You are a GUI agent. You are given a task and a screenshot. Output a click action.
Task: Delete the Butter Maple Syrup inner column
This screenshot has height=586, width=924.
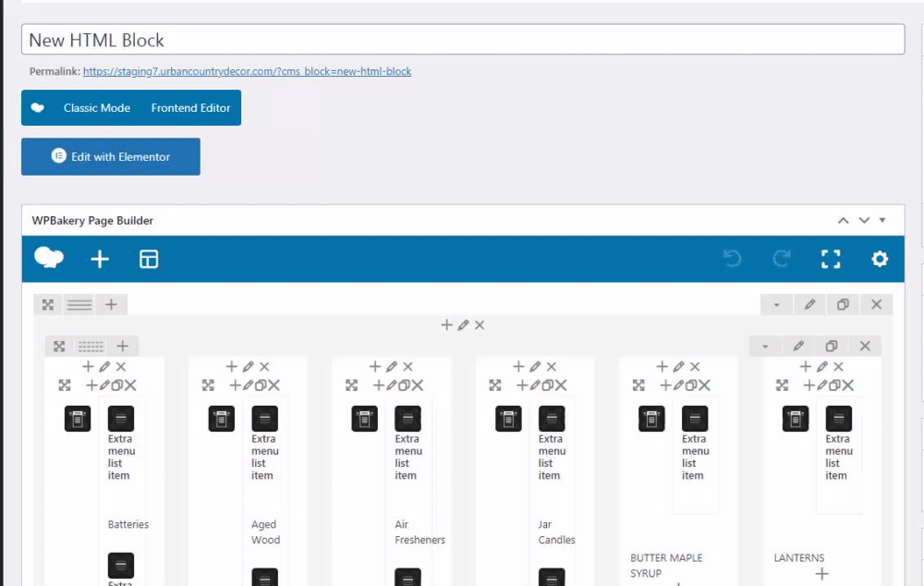[696, 367]
